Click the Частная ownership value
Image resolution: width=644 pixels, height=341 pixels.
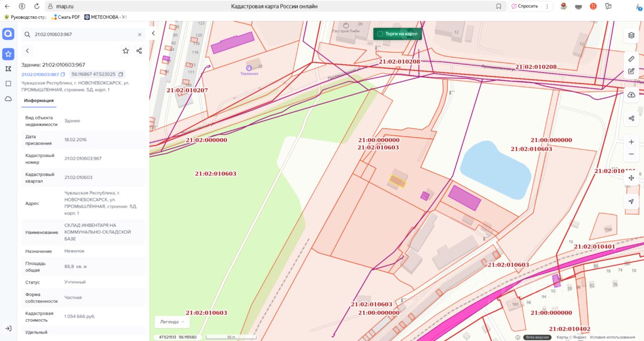73,297
